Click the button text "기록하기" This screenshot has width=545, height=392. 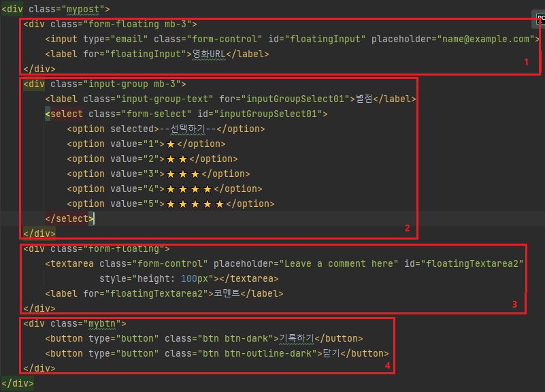(297, 339)
